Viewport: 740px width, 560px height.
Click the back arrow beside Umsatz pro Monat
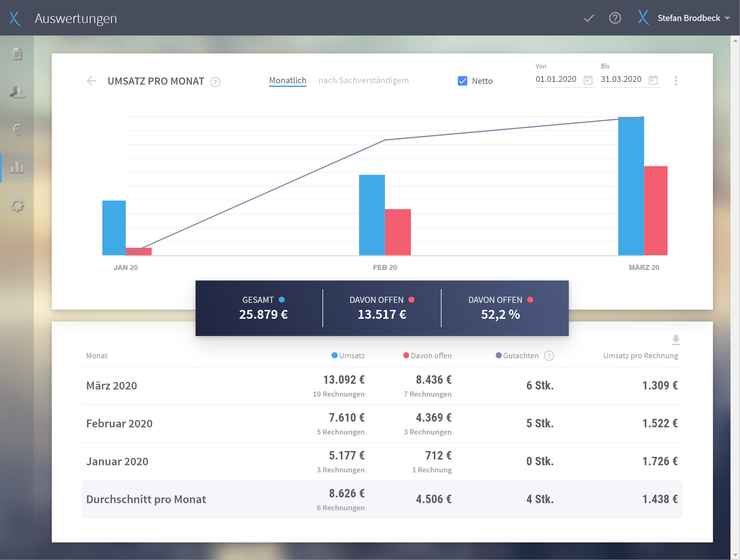(x=91, y=81)
